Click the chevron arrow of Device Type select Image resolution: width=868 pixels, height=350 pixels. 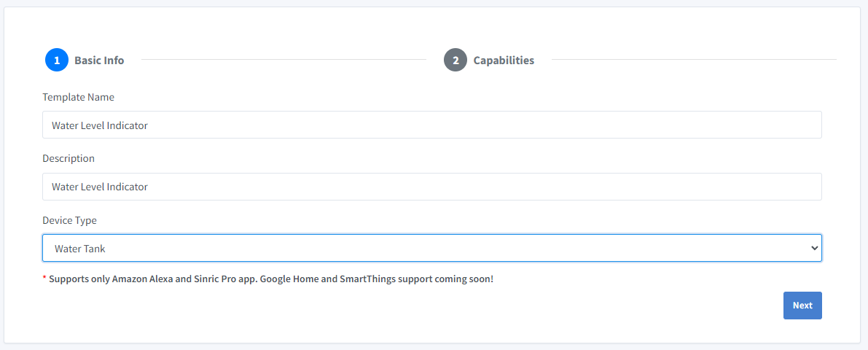tap(814, 248)
